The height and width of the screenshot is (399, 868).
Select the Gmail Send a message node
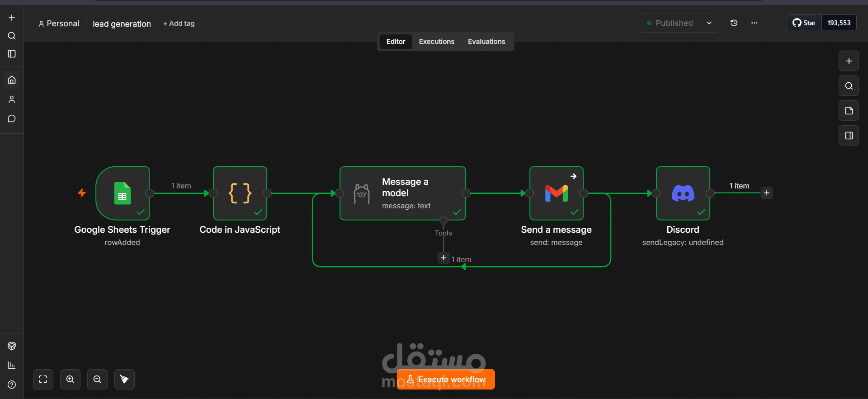tap(557, 193)
